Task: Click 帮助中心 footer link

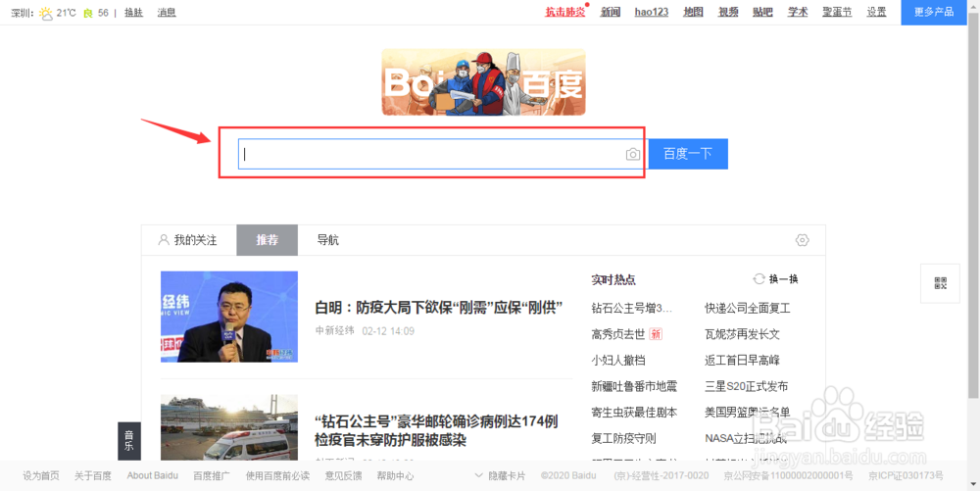Action: [395, 475]
